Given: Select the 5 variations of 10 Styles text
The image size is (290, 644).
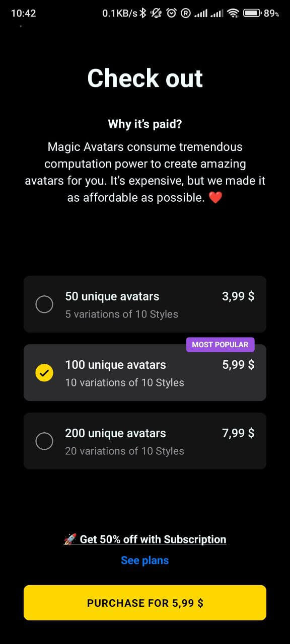Looking at the screenshot, I should (121, 314).
